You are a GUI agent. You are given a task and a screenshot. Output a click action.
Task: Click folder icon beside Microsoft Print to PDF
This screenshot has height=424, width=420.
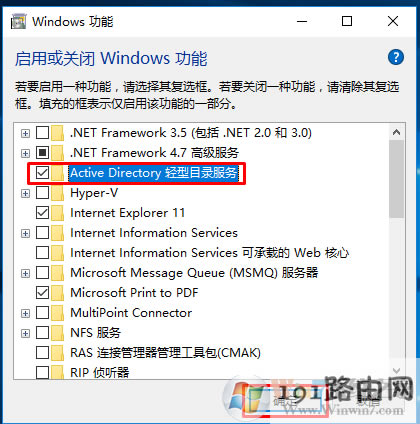click(58, 293)
